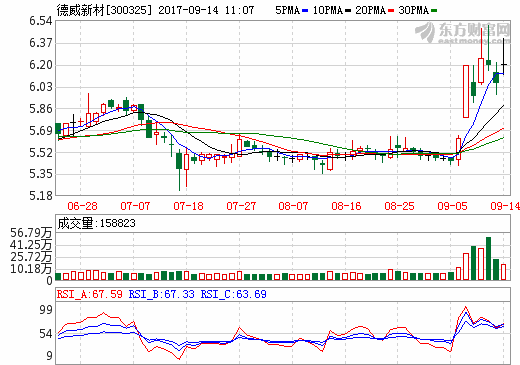Screen dimensions: 520x365
Task: Click date axis label 08-07
Action: [293, 206]
